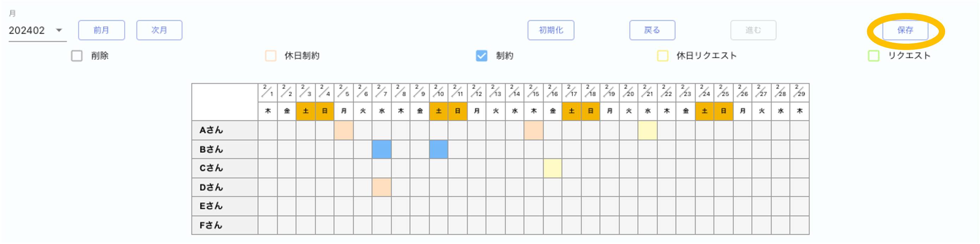This screenshot has width=980, height=244.
Task: Click the 戻る undo button
Action: pos(652,30)
